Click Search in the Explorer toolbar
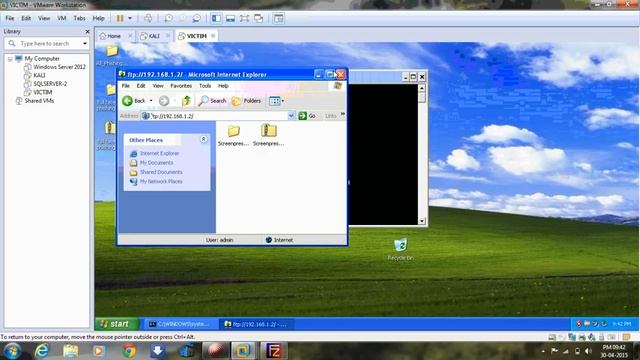Image resolution: width=640 pixels, height=360 pixels. pos(212,101)
